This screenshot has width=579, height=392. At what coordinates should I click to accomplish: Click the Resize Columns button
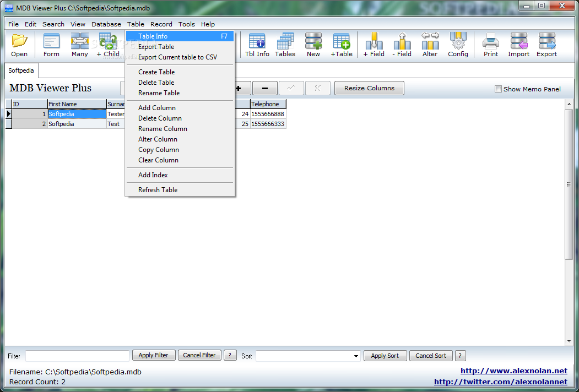(369, 88)
